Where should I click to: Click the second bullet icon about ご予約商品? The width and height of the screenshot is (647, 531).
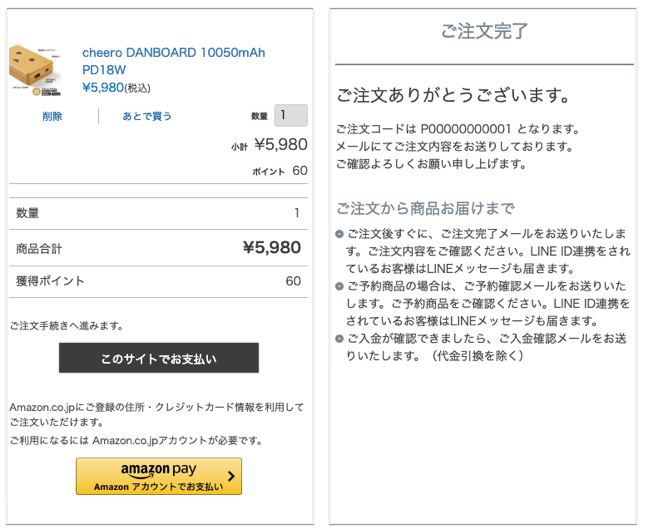[339, 286]
